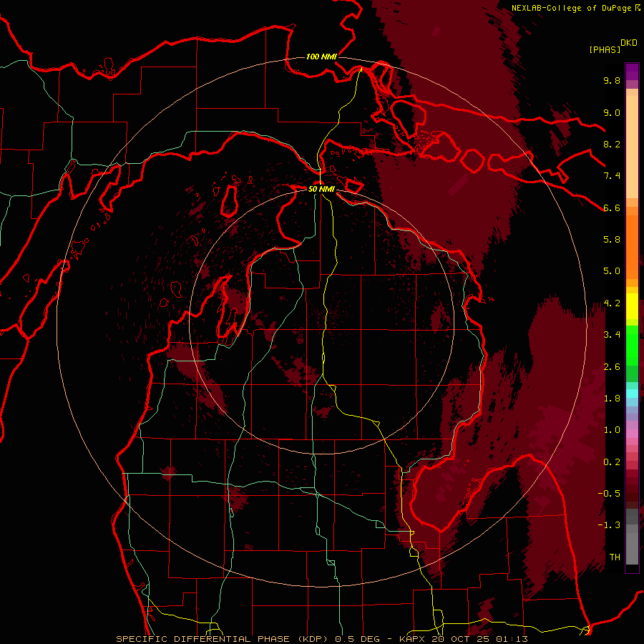Click the TH legend label
Viewport: 644px width, 644px height.
pyautogui.click(x=615, y=557)
